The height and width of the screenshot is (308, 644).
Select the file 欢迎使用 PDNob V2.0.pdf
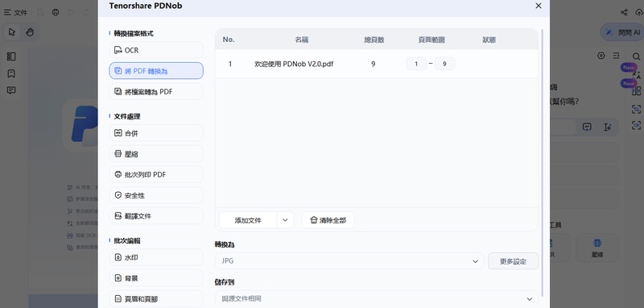click(x=294, y=65)
